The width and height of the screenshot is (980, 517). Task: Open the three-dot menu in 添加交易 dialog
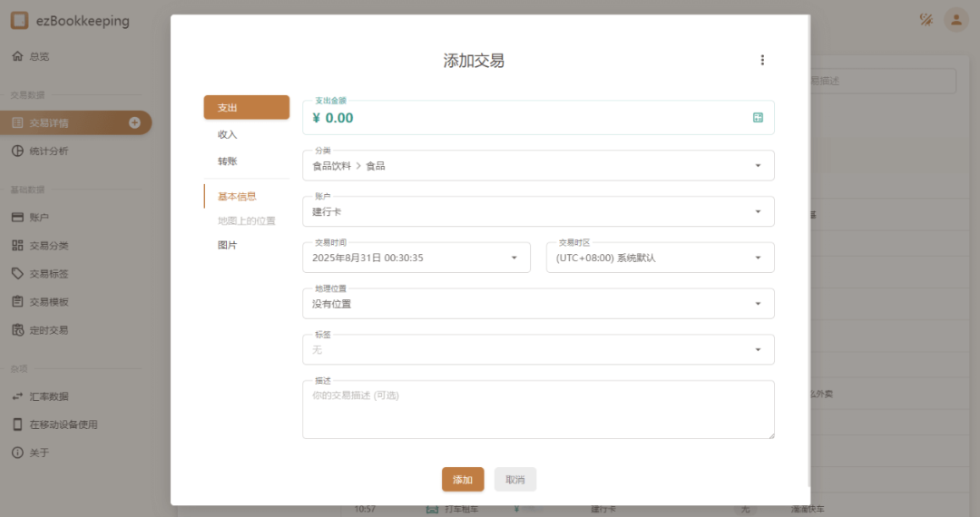pyautogui.click(x=762, y=60)
